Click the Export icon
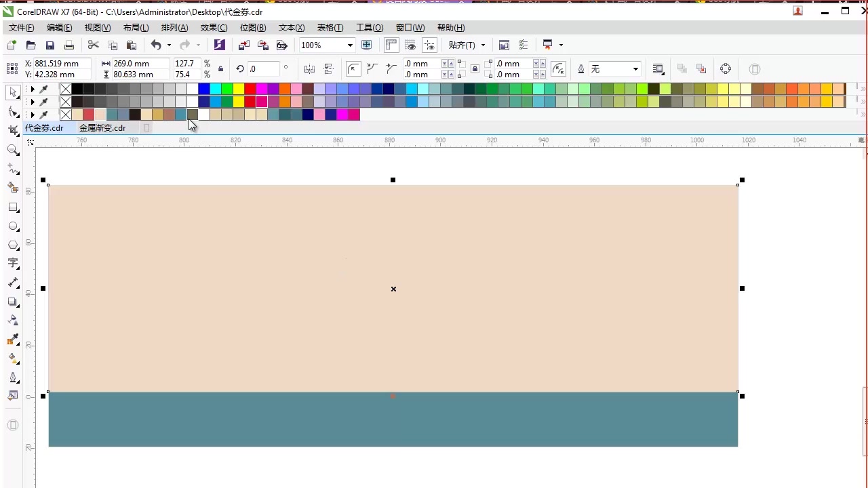 263,45
